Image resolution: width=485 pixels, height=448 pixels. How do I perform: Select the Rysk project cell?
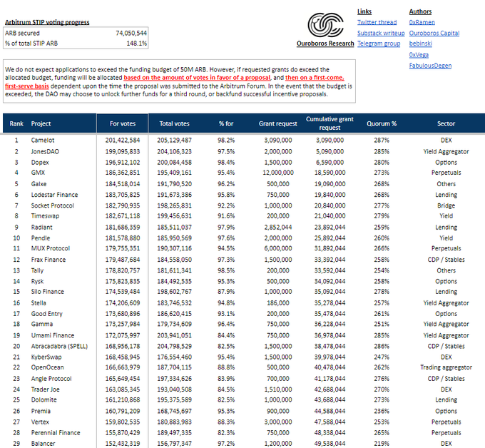(x=37, y=282)
